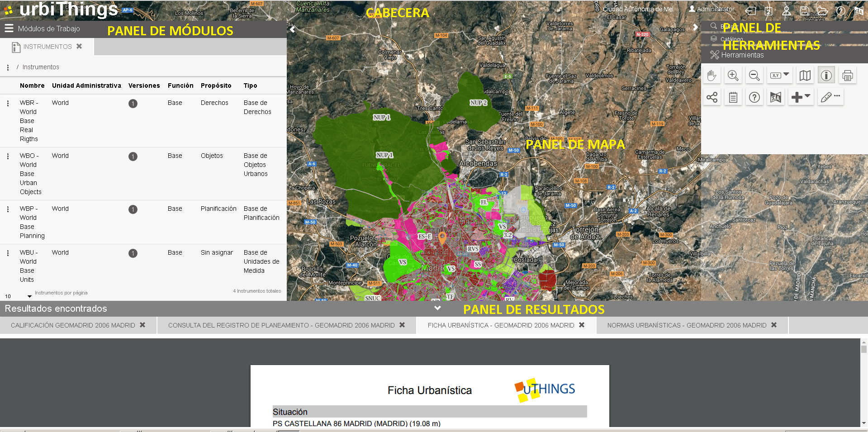Viewport: 868px width, 432px height.
Task: Click the 'Base de Planificación' cell
Action: pos(261,213)
